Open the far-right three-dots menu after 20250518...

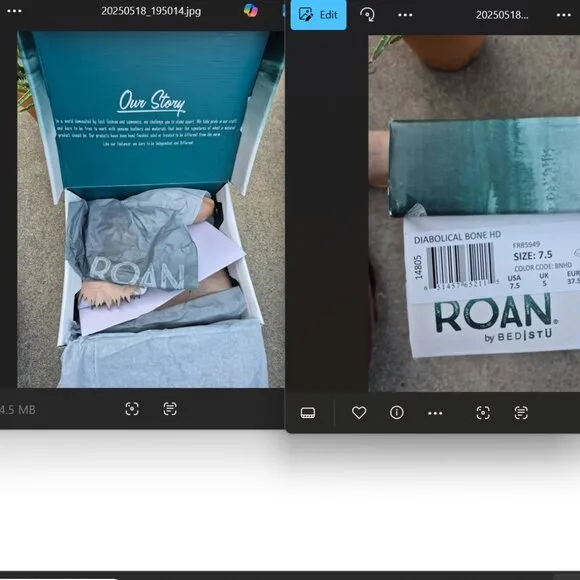[564, 15]
